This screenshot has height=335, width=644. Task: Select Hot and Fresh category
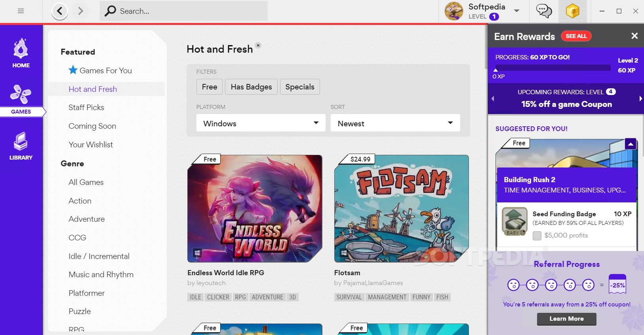pos(93,89)
